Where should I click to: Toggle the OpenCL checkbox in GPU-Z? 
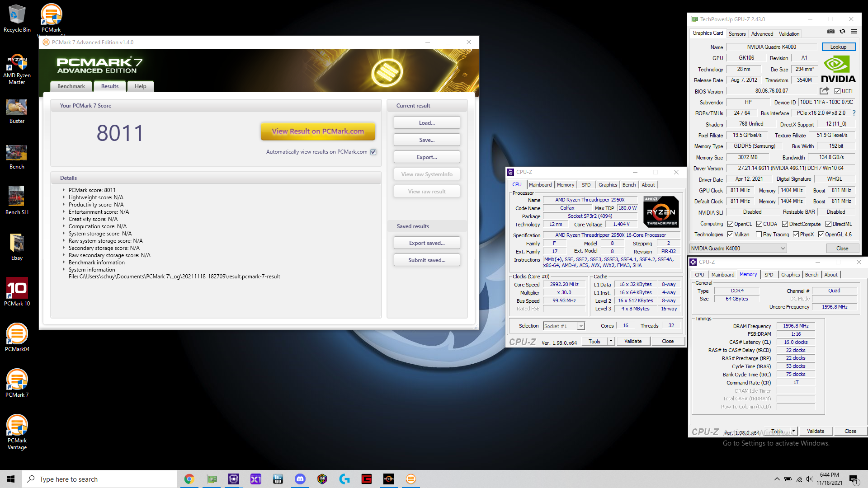coord(730,224)
